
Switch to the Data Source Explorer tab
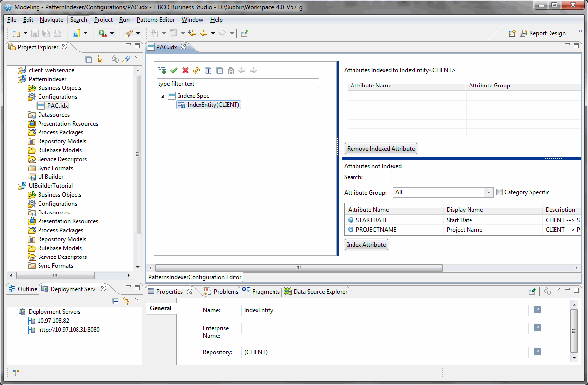click(316, 291)
